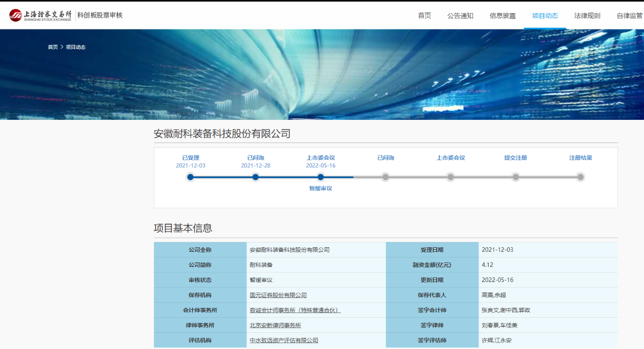The height and width of the screenshot is (349, 644).
Task: Click the 评估机构 label cell
Action: (x=200, y=340)
